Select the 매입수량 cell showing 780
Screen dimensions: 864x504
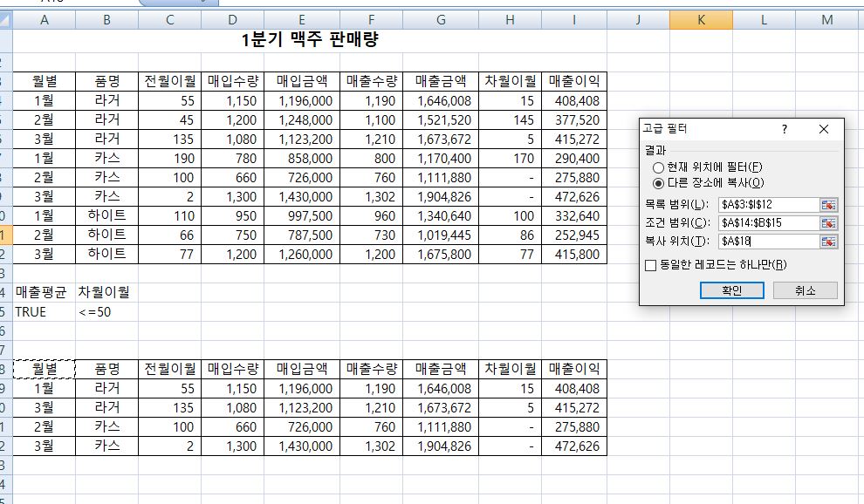(232, 159)
